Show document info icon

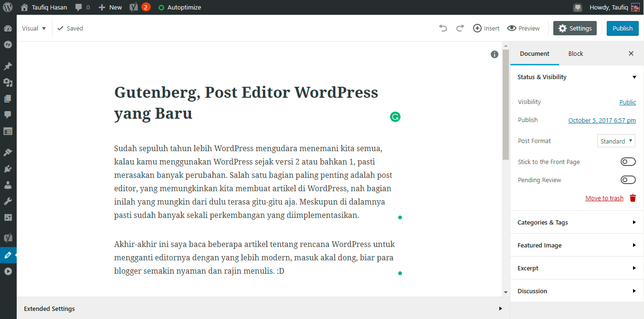tap(495, 54)
